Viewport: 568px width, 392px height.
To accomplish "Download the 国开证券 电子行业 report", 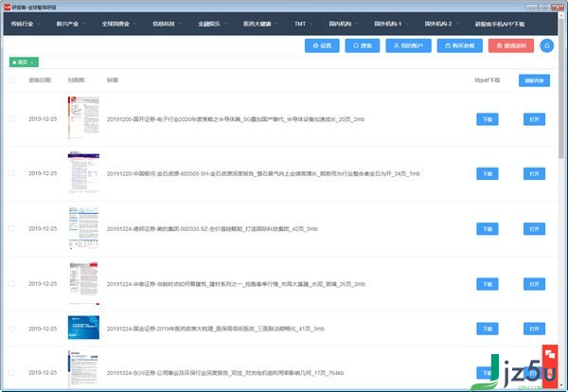I will (x=488, y=119).
